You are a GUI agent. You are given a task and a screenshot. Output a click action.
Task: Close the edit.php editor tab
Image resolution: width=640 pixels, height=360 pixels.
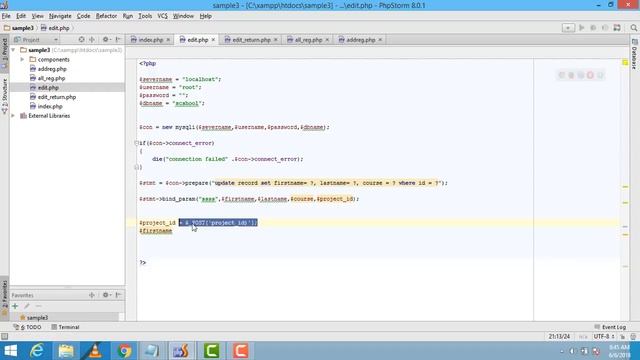pyautogui.click(x=213, y=40)
